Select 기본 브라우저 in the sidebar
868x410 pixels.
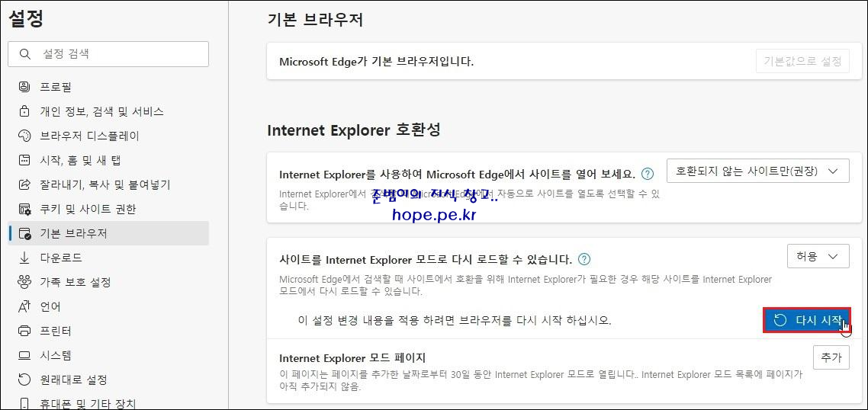click(x=108, y=233)
